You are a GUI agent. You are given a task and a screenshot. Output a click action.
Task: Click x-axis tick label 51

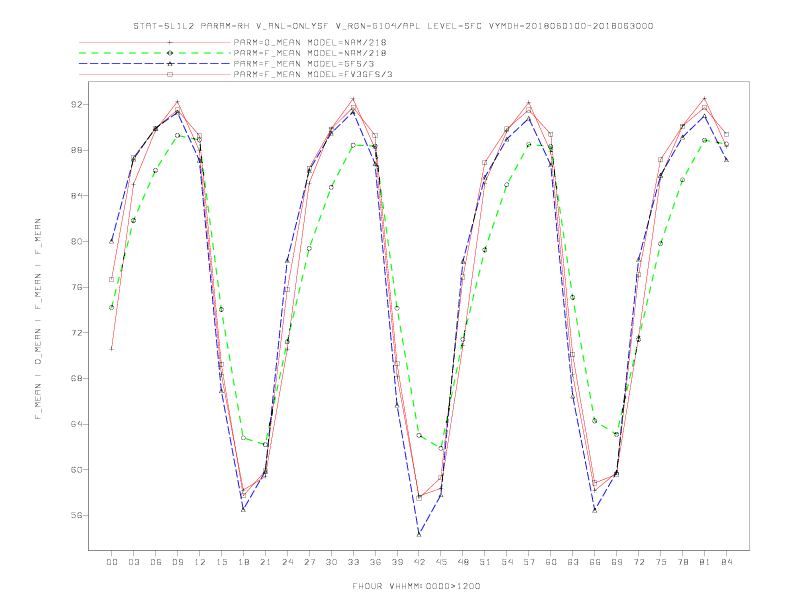point(485,562)
